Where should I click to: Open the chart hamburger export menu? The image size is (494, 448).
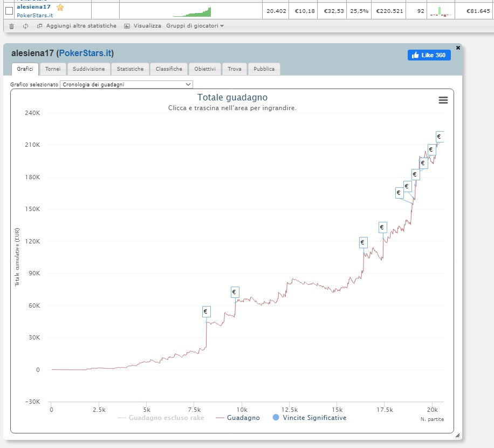443,100
